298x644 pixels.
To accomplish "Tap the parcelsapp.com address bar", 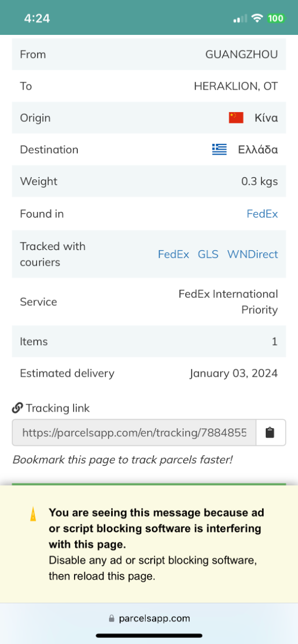I will tap(149, 619).
